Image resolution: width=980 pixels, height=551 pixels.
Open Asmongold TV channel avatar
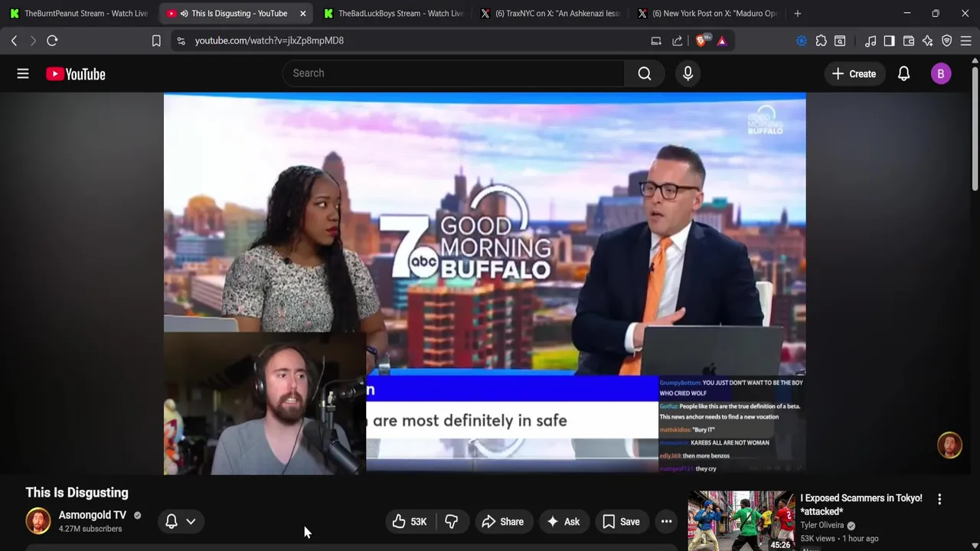[38, 521]
